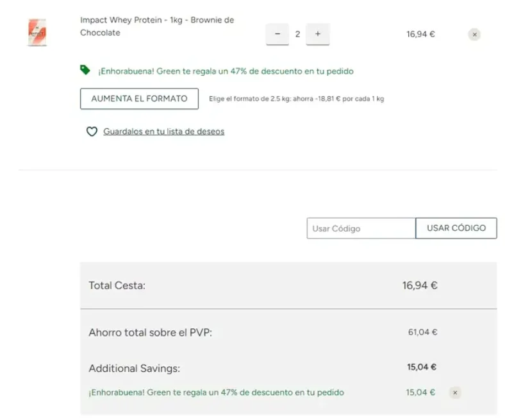Click the green discount tag icon

[85, 71]
